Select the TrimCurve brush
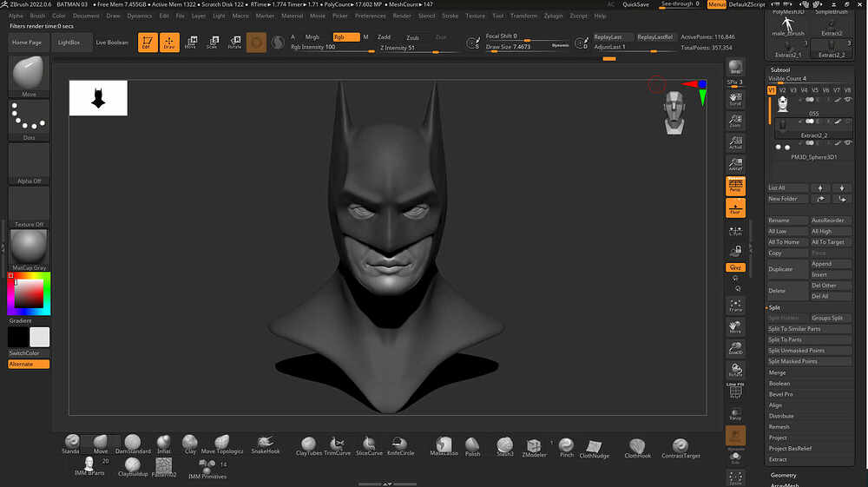This screenshot has width=868, height=487. coord(337,446)
